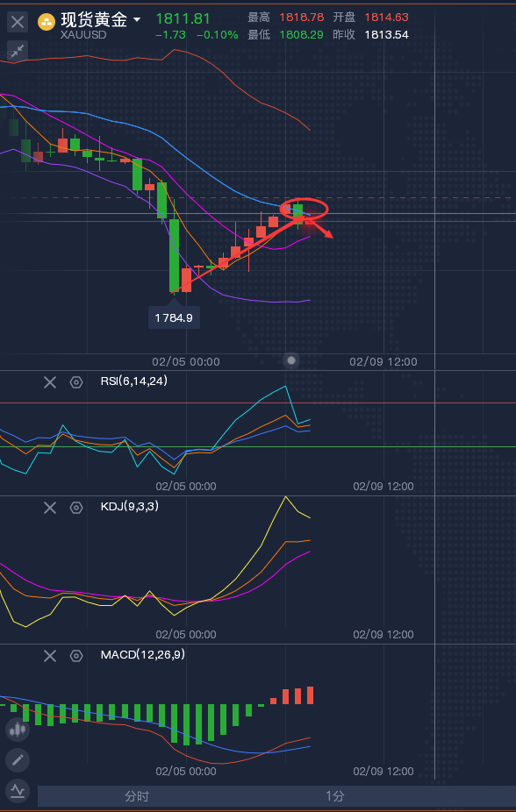Image resolution: width=516 pixels, height=812 pixels.
Task: Click the XAUUSD ticker text
Action: (83, 35)
